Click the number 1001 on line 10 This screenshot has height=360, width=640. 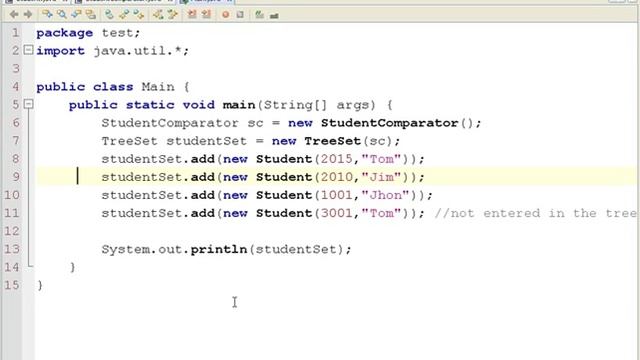pos(337,195)
